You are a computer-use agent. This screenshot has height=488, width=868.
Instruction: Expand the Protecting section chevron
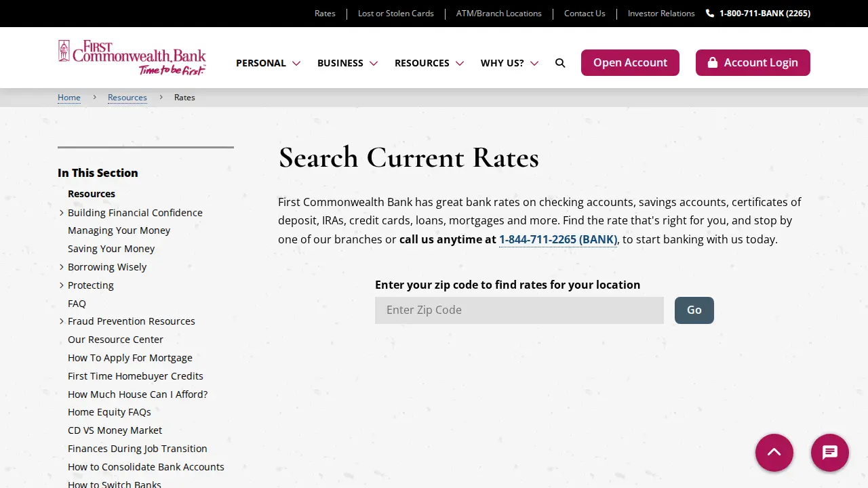(x=62, y=285)
